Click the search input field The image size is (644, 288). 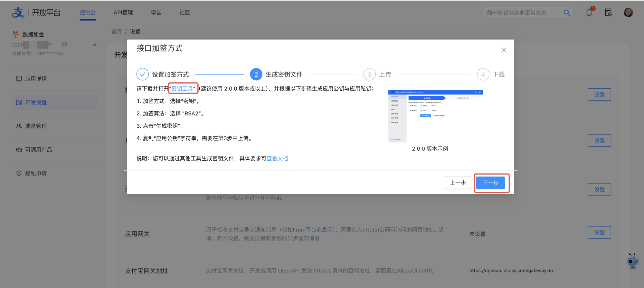tap(522, 13)
